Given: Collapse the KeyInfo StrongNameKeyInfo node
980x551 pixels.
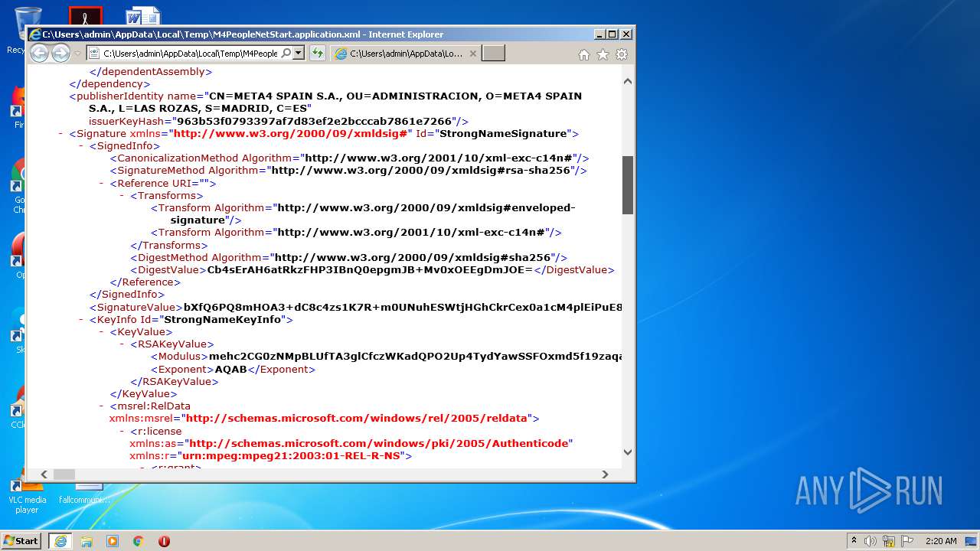Looking at the screenshot, I should click(x=81, y=320).
